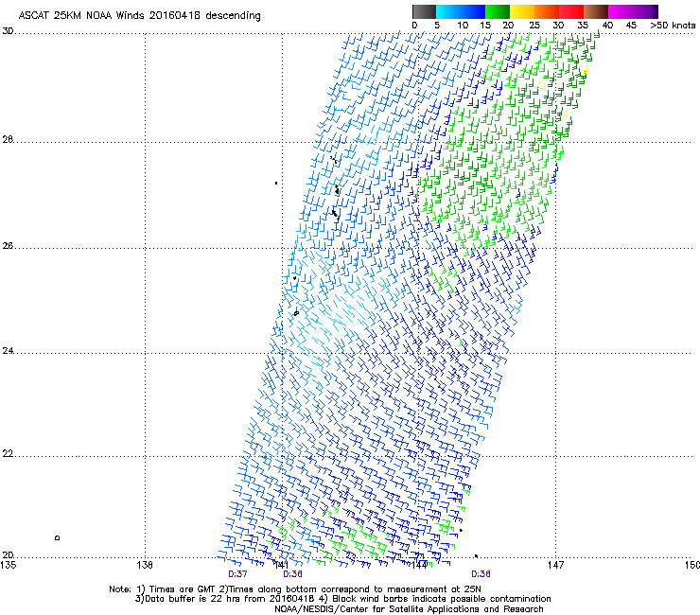
Task: Click the small island outline near longitude 136
Action: (x=57, y=537)
